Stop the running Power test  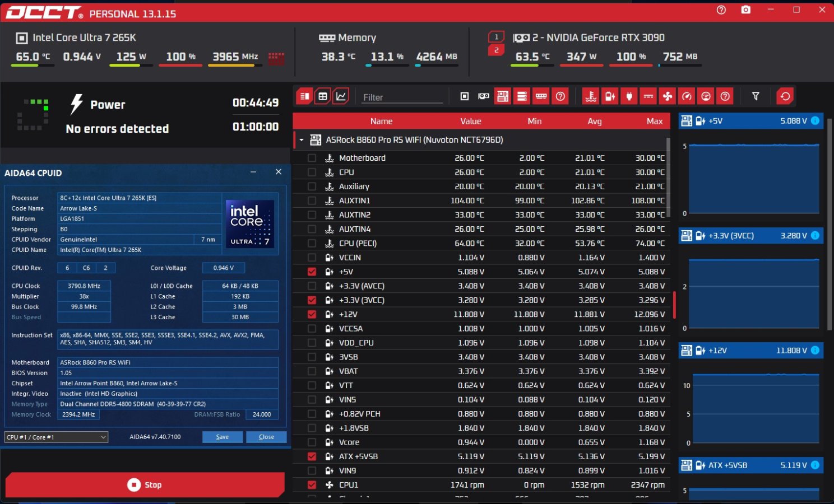click(x=145, y=485)
